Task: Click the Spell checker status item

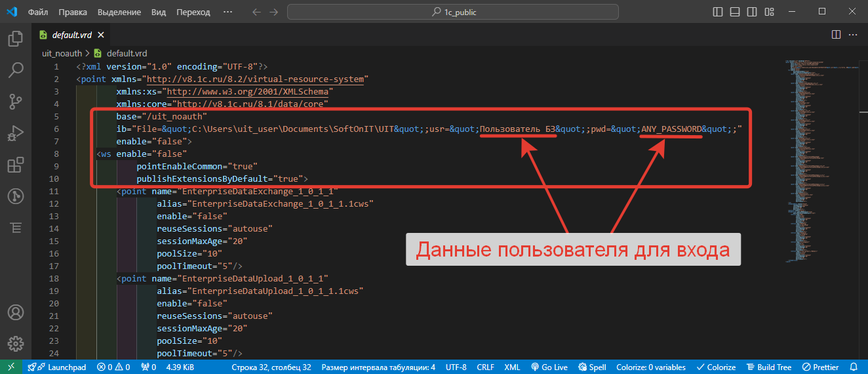Action: (x=592, y=367)
